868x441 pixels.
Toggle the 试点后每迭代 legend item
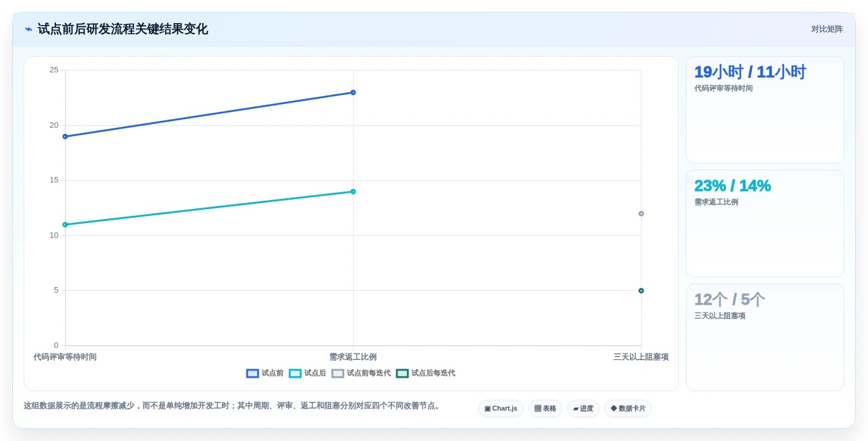pos(425,373)
